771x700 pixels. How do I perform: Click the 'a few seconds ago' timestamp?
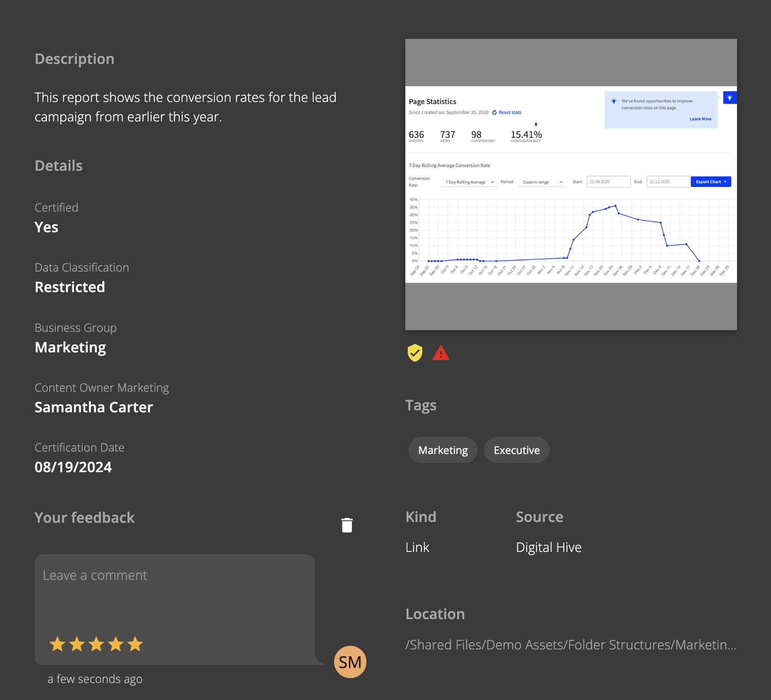[x=95, y=679]
